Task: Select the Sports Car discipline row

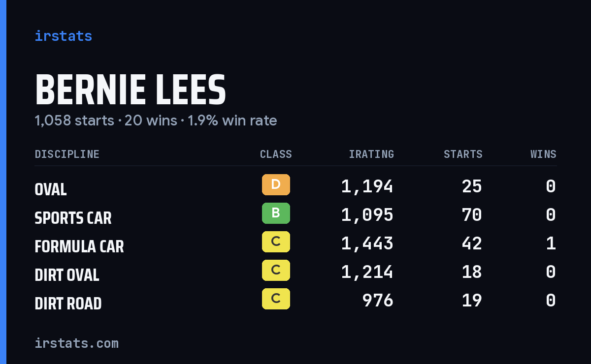Action: (x=295, y=215)
